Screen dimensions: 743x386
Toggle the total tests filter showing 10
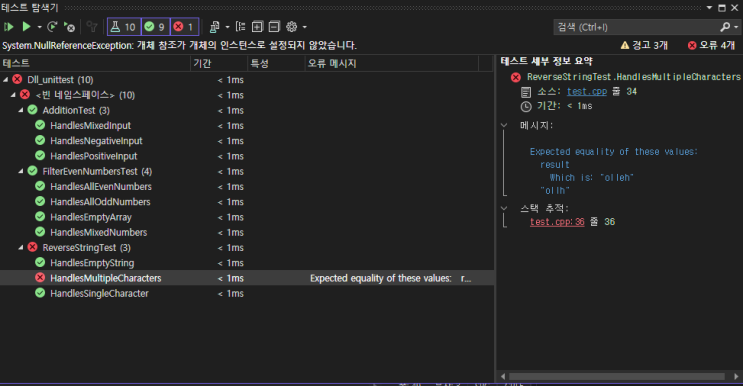click(124, 27)
